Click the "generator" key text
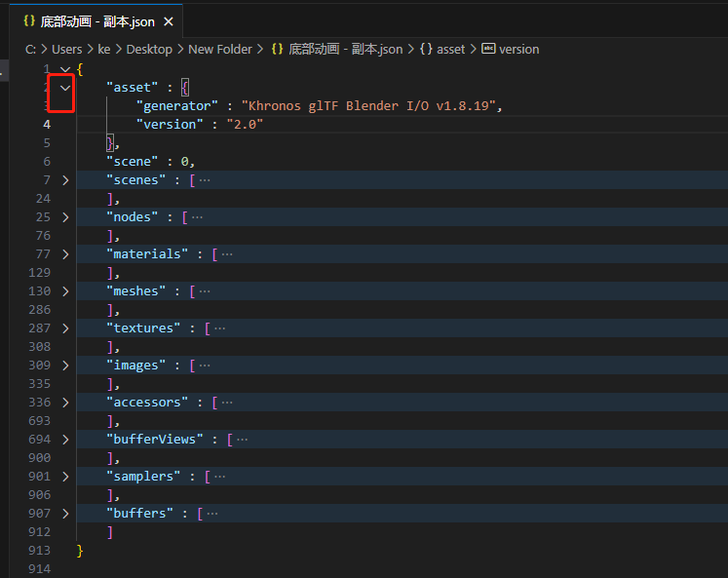 177,106
